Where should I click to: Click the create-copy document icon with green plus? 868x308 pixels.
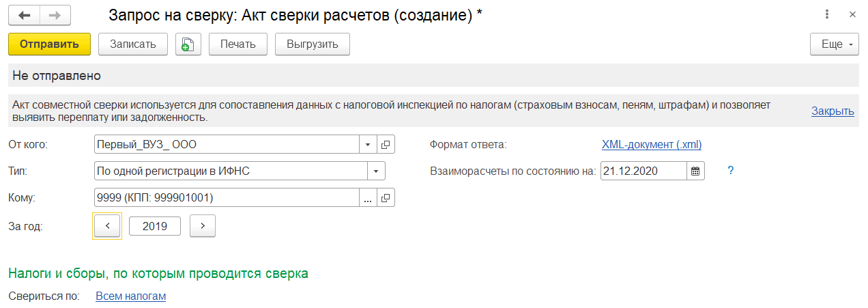tap(188, 44)
